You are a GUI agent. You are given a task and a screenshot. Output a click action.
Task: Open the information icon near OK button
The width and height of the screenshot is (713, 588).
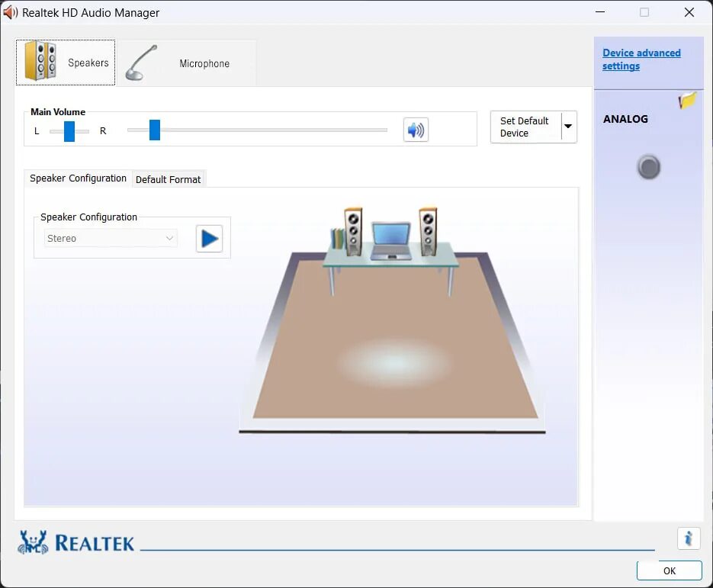click(689, 538)
